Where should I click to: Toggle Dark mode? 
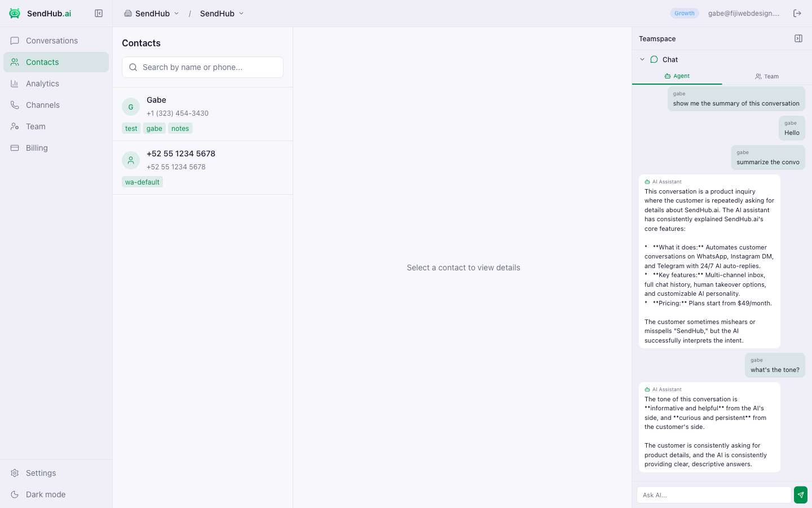pyautogui.click(x=56, y=494)
